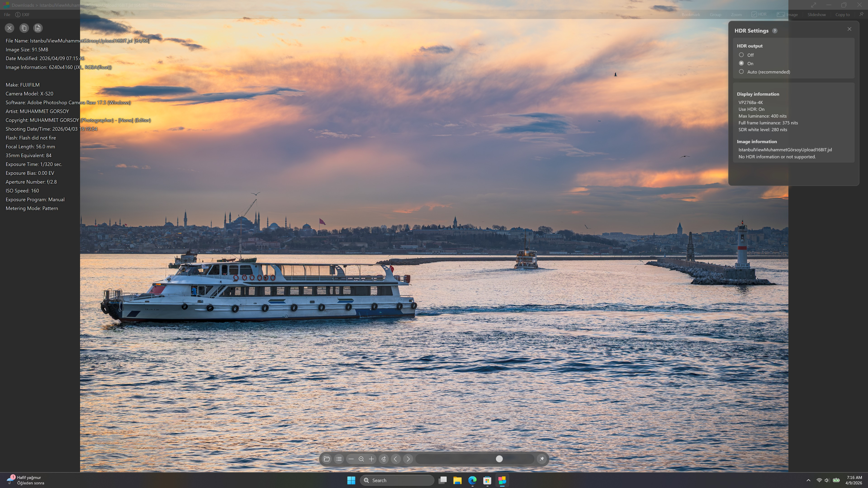
Task: Select the Camera Model: X-S20 line
Action: 29,94
